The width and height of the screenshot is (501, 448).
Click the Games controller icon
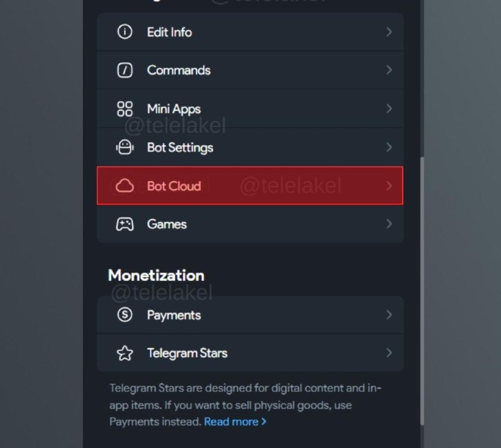tap(125, 224)
